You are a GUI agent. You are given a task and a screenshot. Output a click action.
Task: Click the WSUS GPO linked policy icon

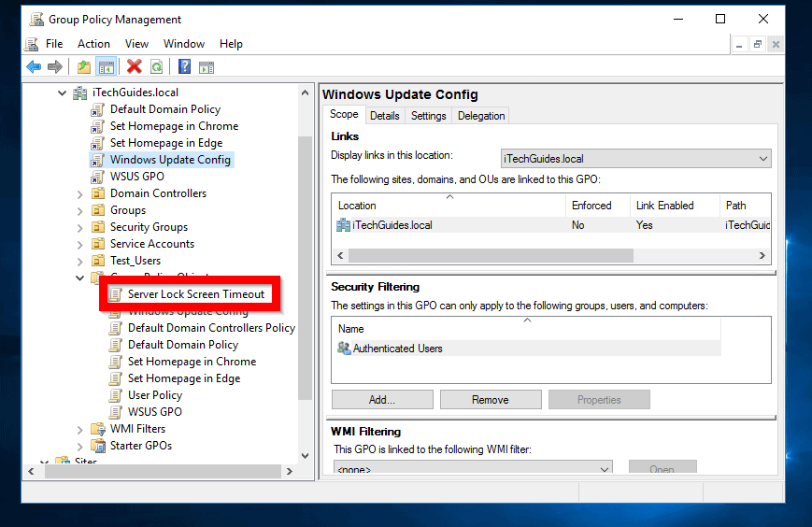point(97,177)
